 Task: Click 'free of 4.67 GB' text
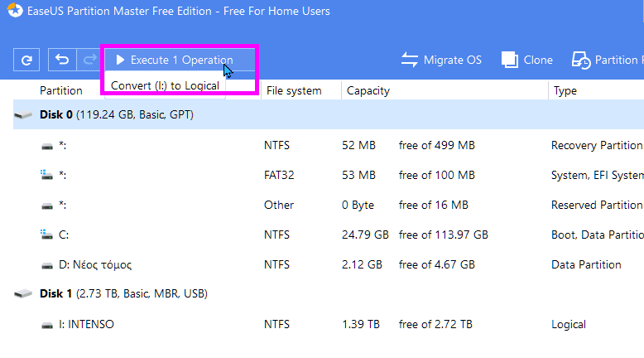(x=436, y=264)
